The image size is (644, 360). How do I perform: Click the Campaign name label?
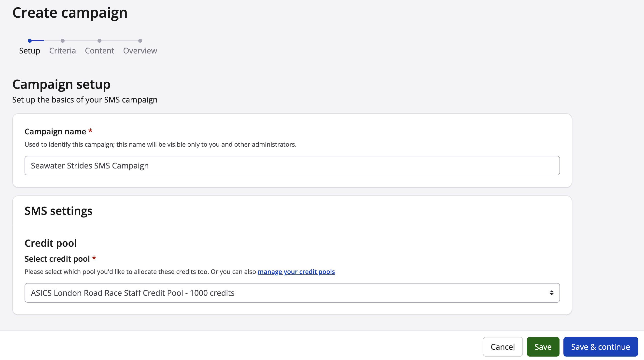(55, 132)
